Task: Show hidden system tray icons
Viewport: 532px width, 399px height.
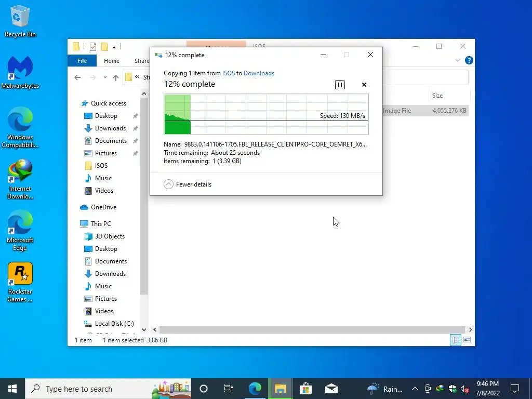Action: coord(415,389)
